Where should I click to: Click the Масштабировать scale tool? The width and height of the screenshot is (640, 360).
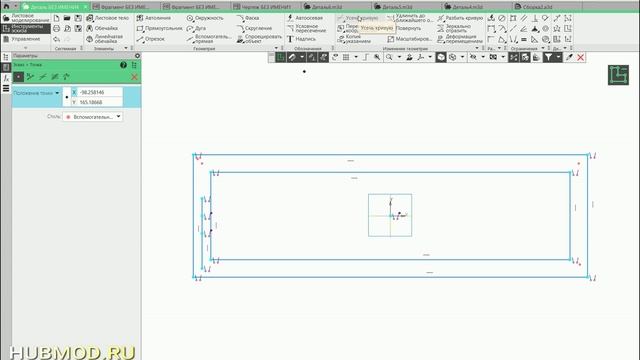pos(409,39)
